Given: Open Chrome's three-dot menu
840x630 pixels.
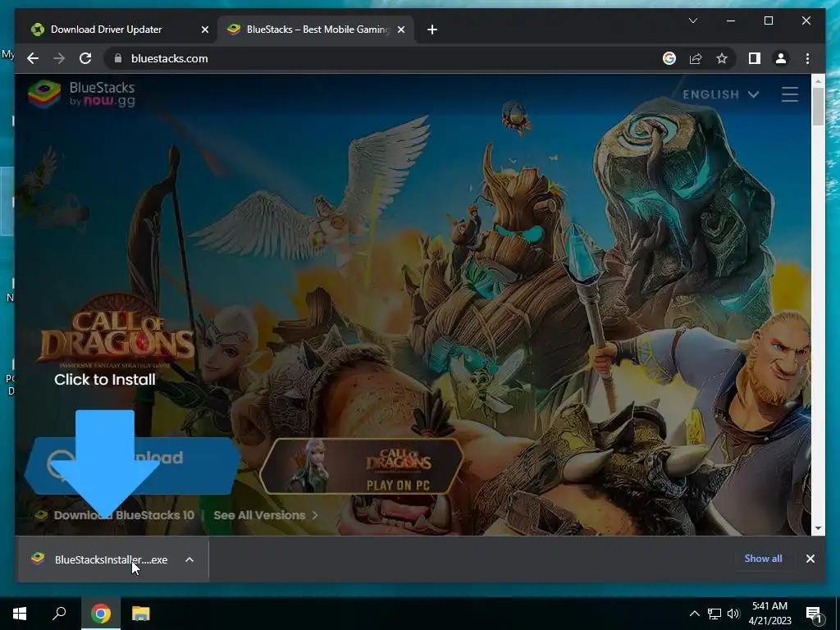Looking at the screenshot, I should 807,58.
